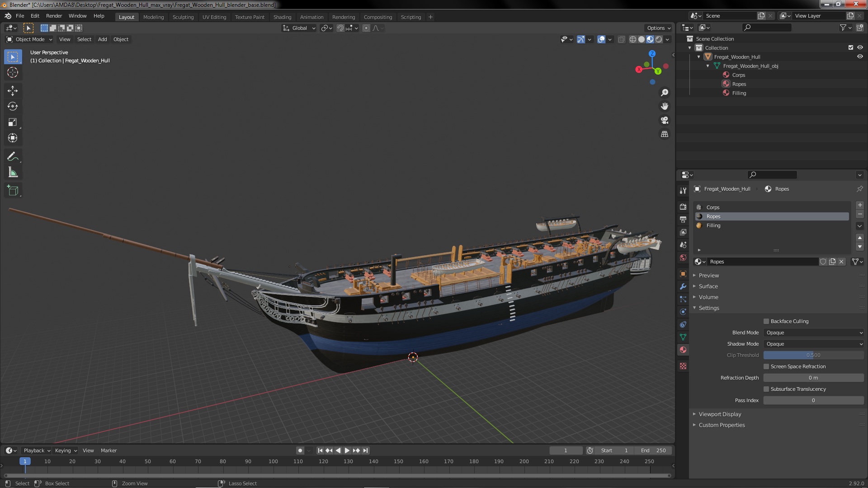Switch to the Shading workspace tab
Viewport: 868px width, 488px height.
(x=282, y=17)
